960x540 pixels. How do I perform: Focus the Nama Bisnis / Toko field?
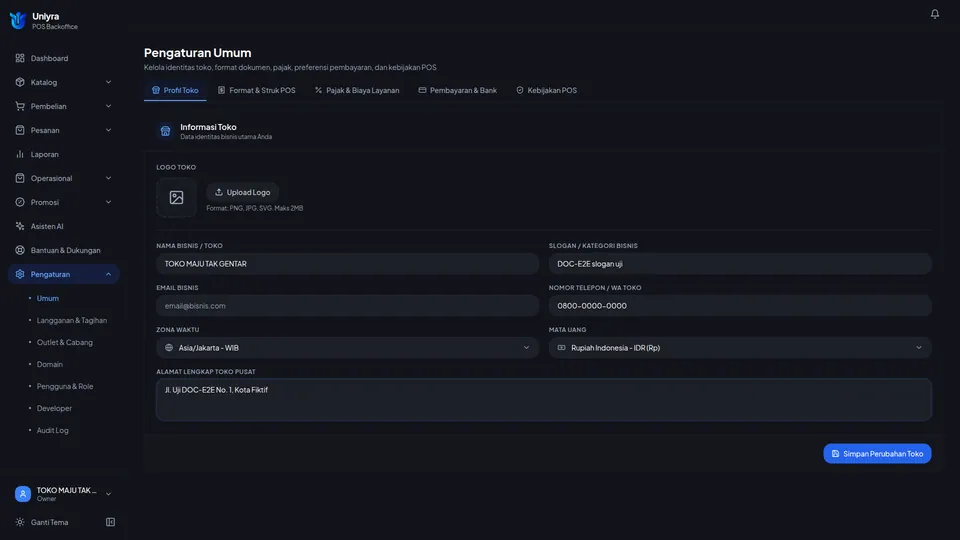pos(347,264)
